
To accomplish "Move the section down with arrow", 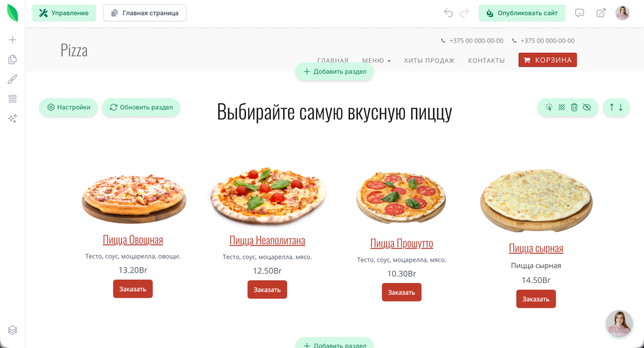I will [621, 107].
